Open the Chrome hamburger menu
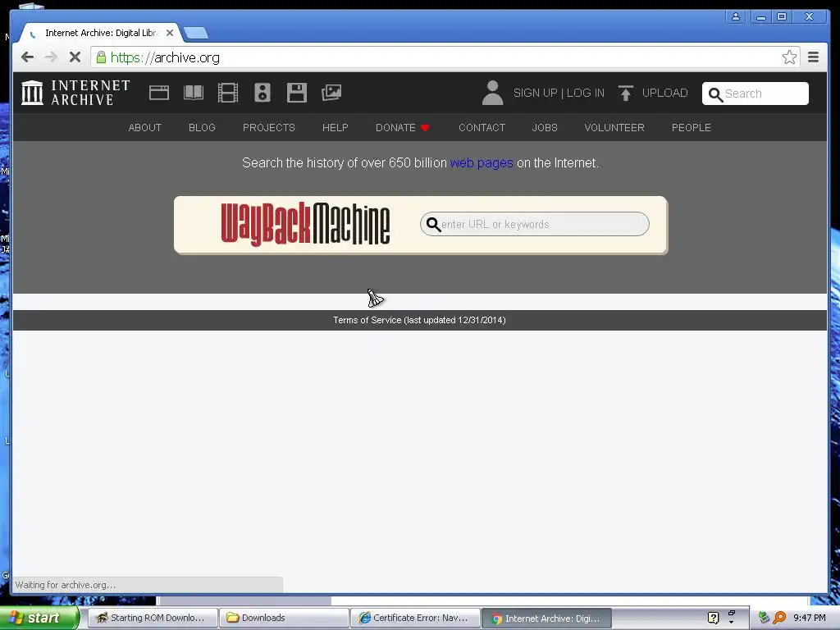The height and width of the screenshot is (630, 840). pos(813,57)
